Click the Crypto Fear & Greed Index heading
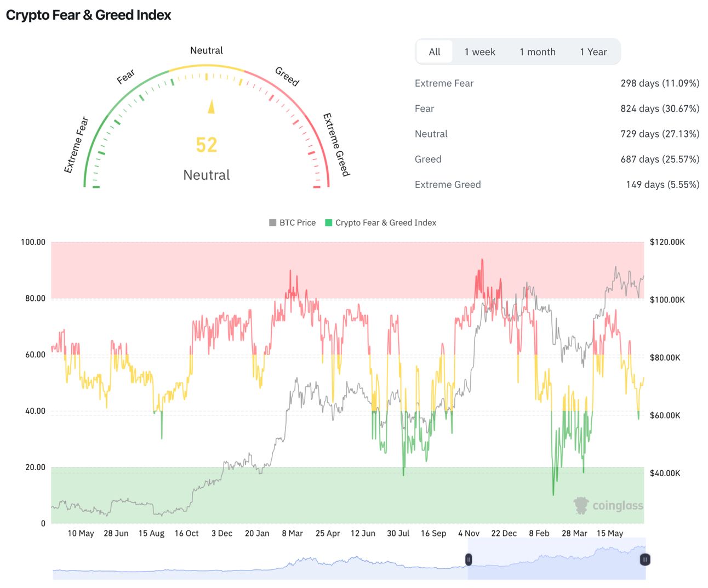The height and width of the screenshot is (588, 708). [89, 15]
